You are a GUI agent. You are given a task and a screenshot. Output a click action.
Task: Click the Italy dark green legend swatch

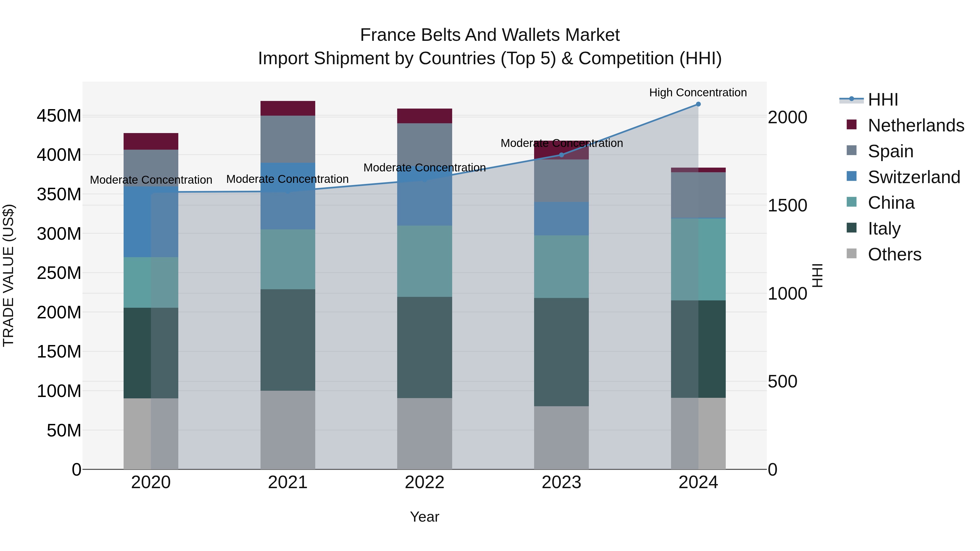point(852,228)
